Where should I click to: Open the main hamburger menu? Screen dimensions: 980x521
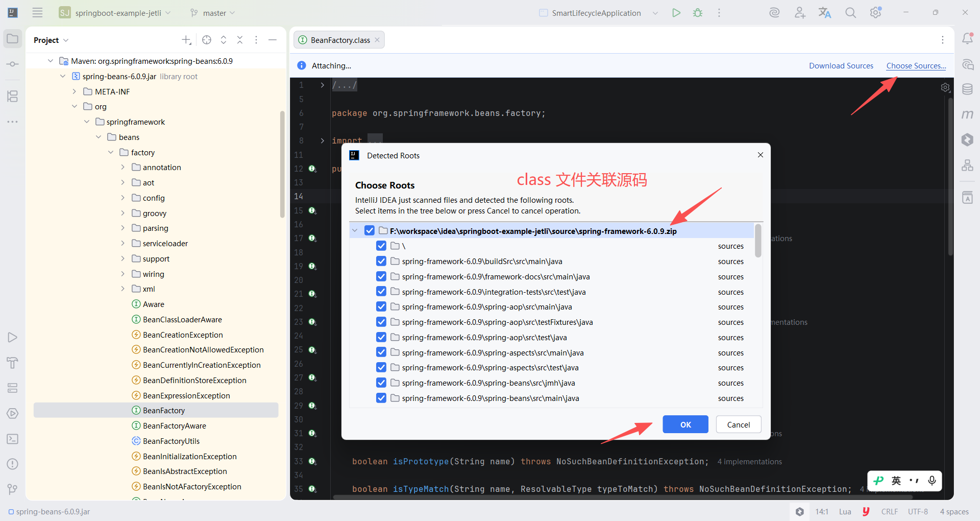[37, 13]
